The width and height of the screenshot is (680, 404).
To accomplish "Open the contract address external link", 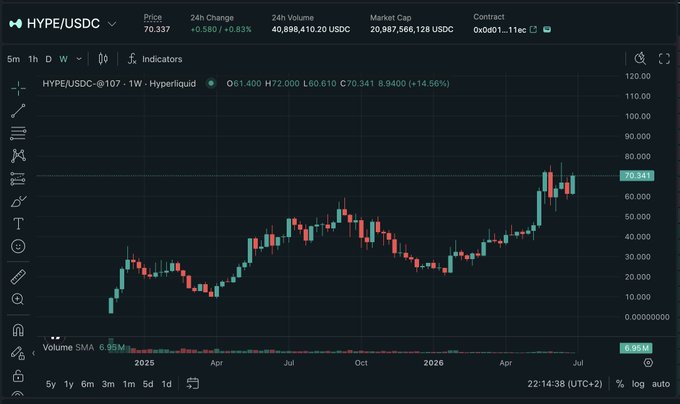I will 533,29.
